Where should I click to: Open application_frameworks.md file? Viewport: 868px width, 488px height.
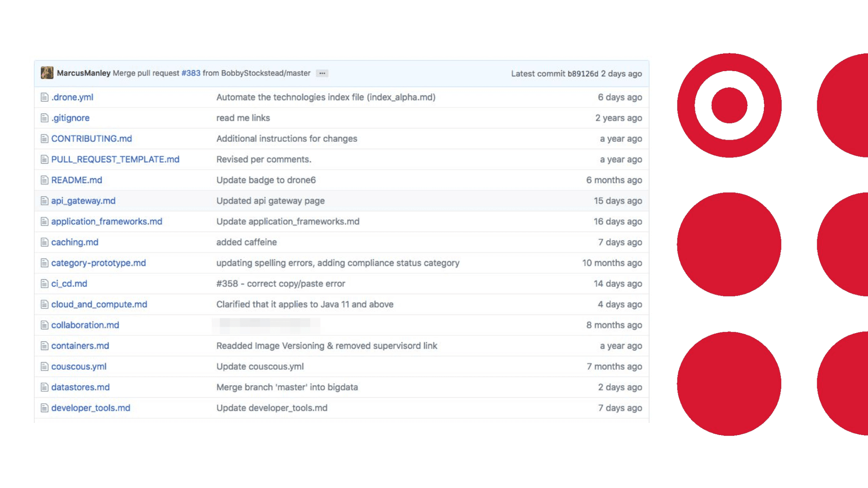pyautogui.click(x=107, y=222)
